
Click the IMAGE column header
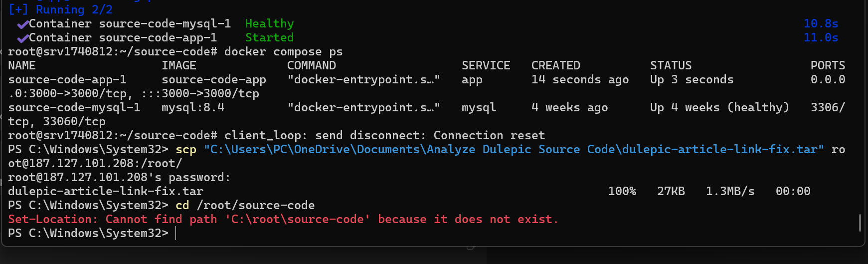179,66
